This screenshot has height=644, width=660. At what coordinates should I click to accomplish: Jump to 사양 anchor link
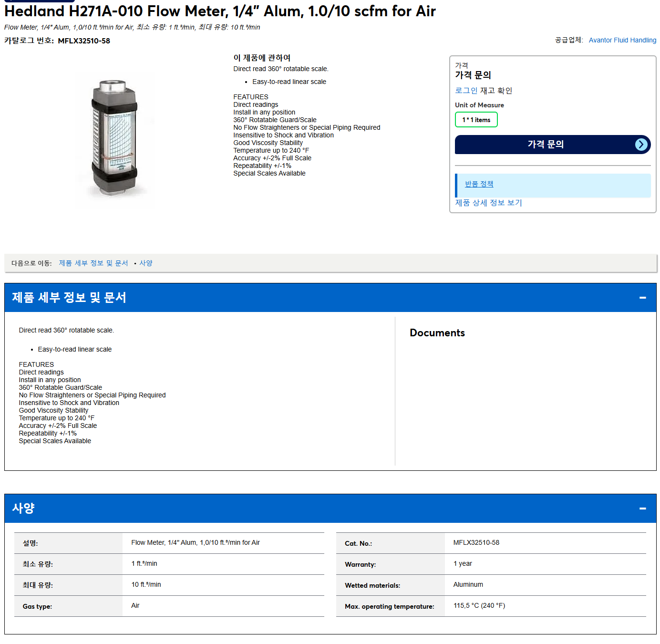point(146,263)
